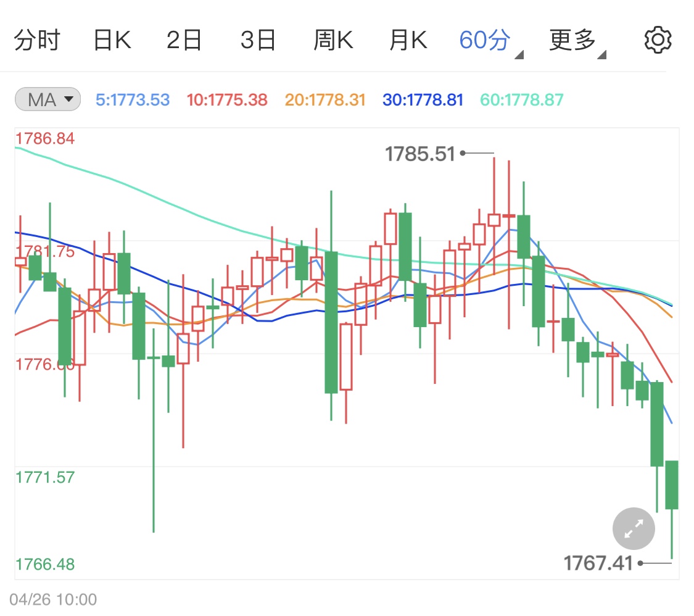Tap the 1781.75 axis price label

pos(45,252)
